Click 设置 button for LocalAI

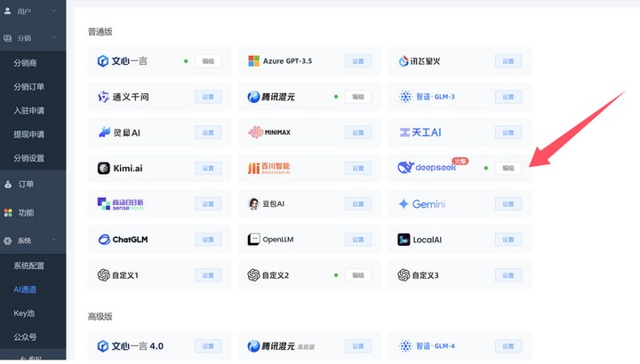click(x=508, y=240)
